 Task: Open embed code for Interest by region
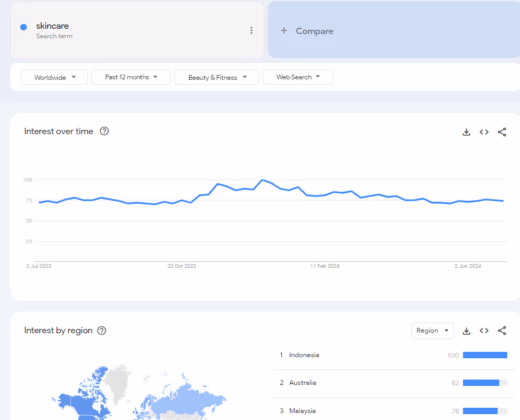tap(484, 331)
